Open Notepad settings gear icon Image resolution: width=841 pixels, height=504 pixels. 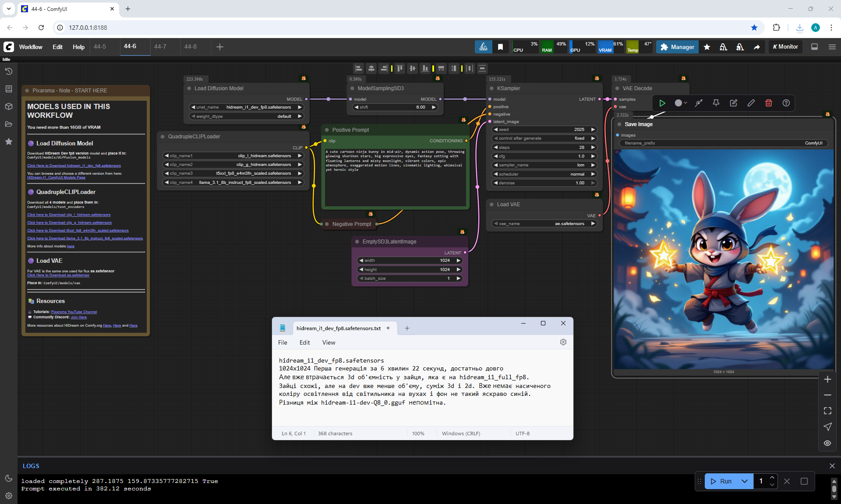pos(563,342)
